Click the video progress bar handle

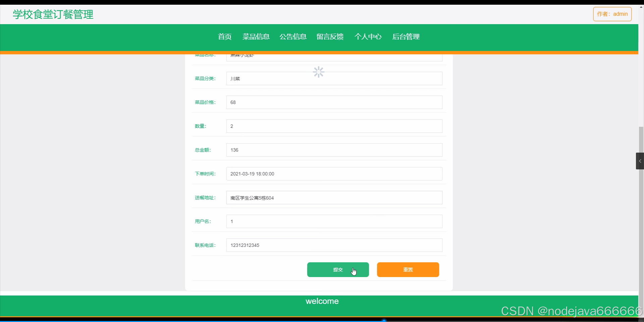[x=384, y=321]
